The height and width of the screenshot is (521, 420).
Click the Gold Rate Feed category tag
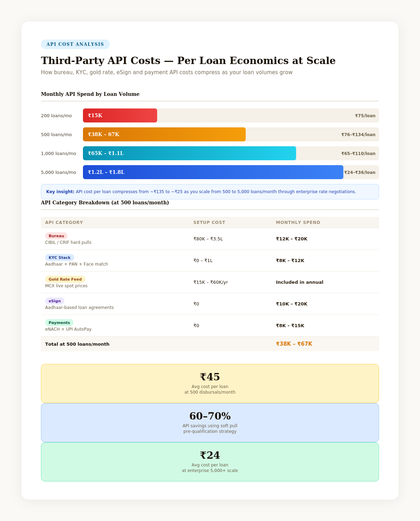point(65,279)
